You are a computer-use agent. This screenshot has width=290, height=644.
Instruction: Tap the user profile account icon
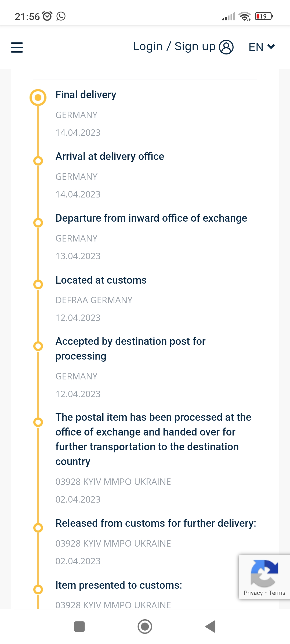[x=226, y=47]
